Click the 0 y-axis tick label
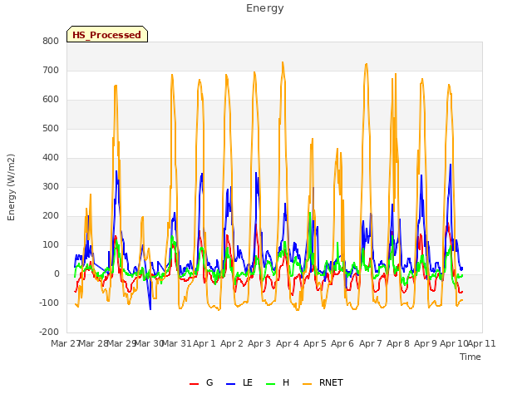532x399 pixels. pos(57,273)
